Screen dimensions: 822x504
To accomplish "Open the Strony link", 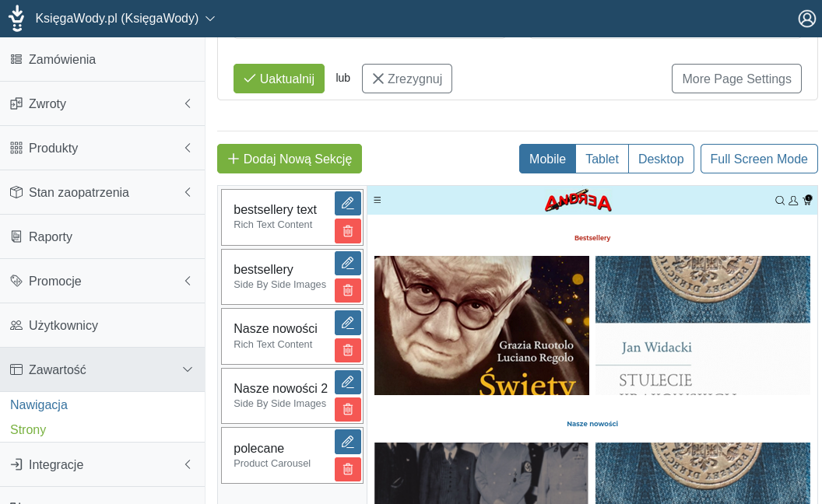I will (28, 429).
